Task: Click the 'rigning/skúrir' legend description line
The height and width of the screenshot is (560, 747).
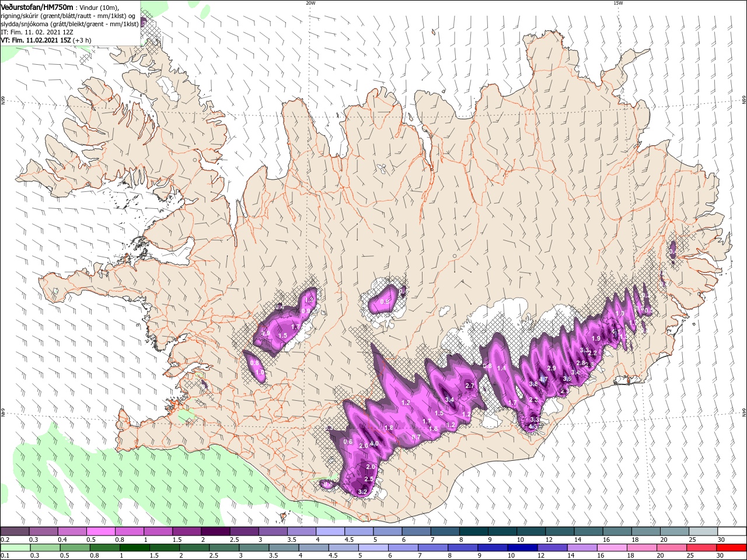Action: pyautogui.click(x=68, y=16)
